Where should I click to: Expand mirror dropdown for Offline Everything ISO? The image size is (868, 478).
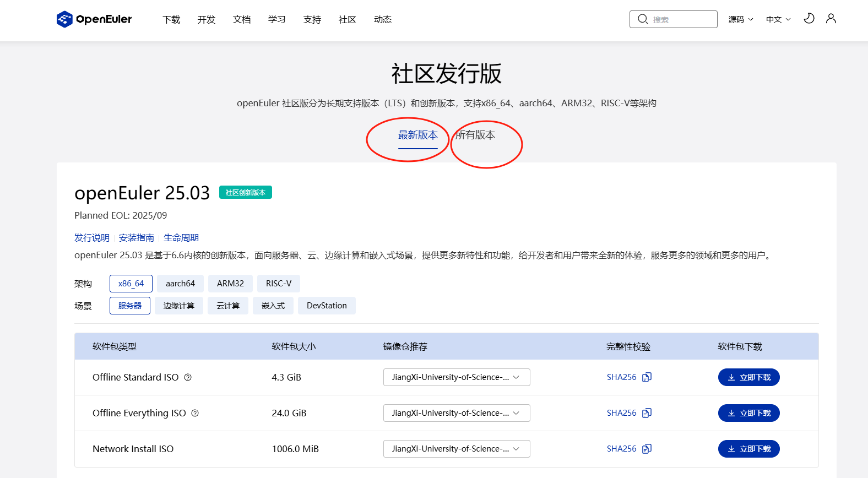coord(457,413)
